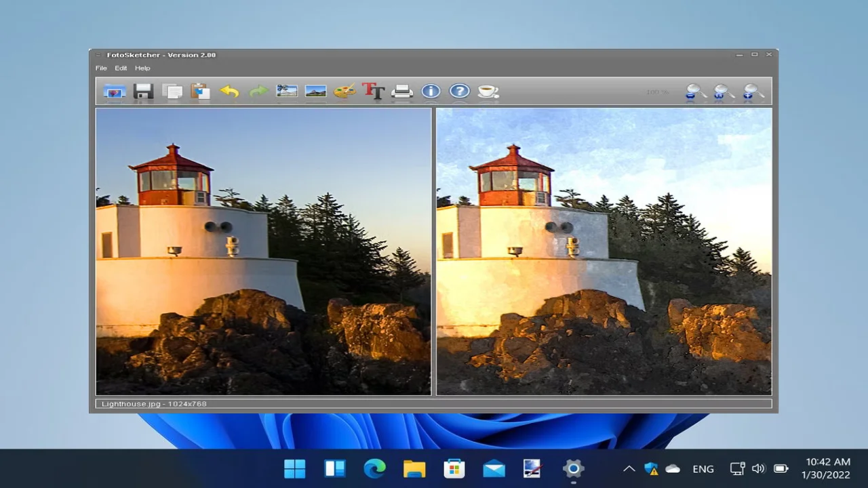
Task: Open the Windows Start menu
Action: click(x=294, y=468)
